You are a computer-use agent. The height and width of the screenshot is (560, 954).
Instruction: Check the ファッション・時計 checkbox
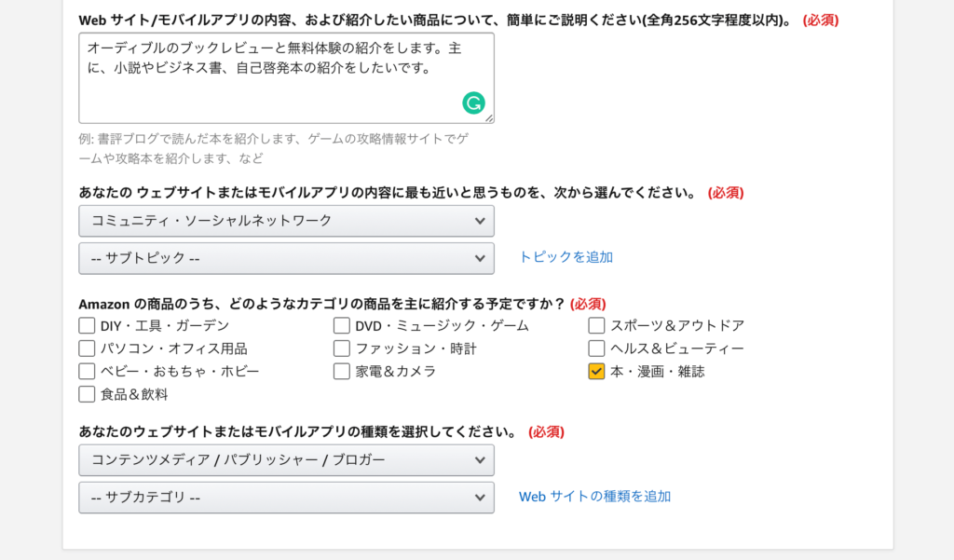tap(341, 348)
